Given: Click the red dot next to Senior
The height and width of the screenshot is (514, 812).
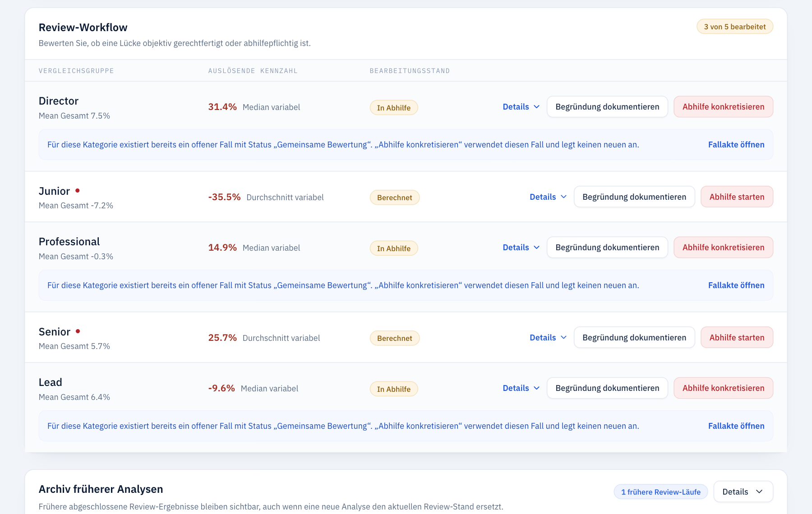Looking at the screenshot, I should point(78,331).
